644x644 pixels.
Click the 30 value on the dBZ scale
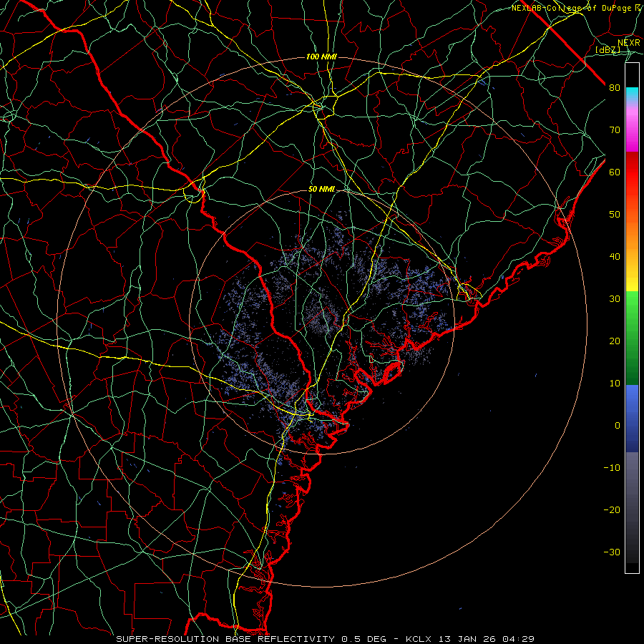[615, 299]
